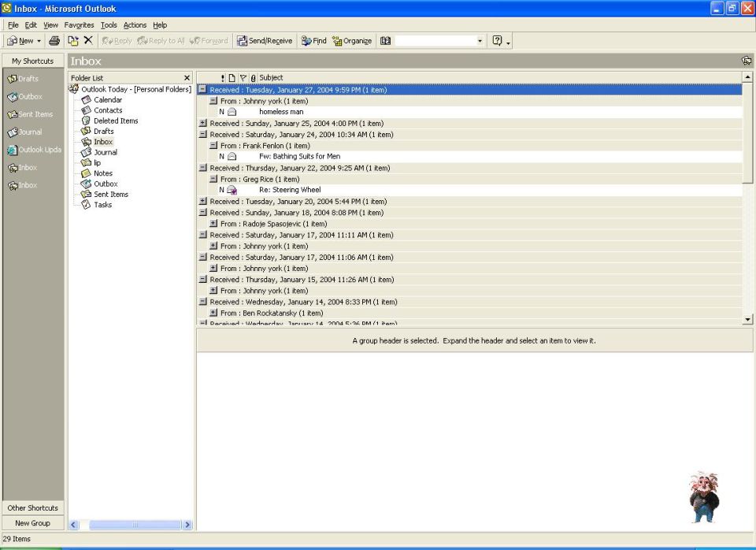This screenshot has width=756, height=550.
Task: Click the Print icon in toolbar
Action: tap(54, 40)
